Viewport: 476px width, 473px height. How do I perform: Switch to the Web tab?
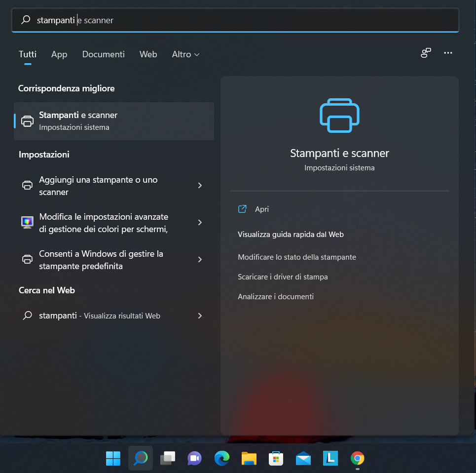point(148,54)
